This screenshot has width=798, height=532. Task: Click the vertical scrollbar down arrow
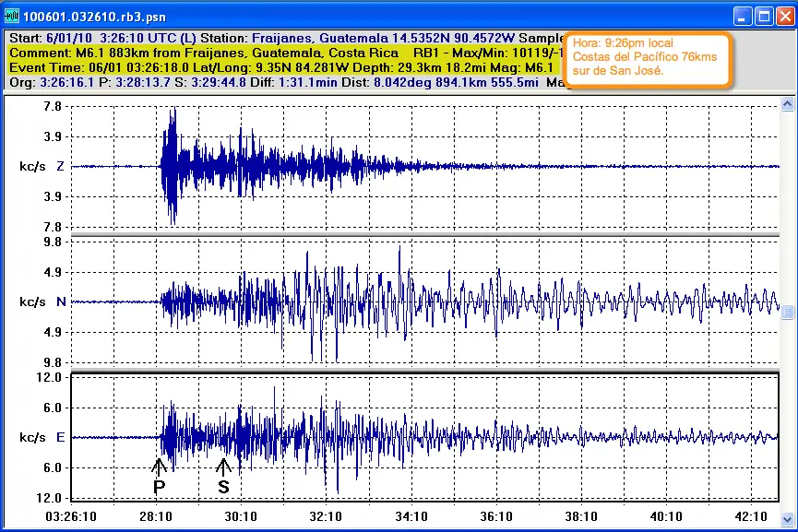click(787, 520)
